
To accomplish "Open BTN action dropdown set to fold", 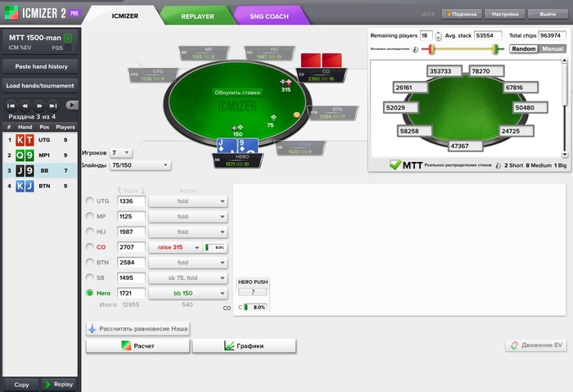I will (187, 263).
